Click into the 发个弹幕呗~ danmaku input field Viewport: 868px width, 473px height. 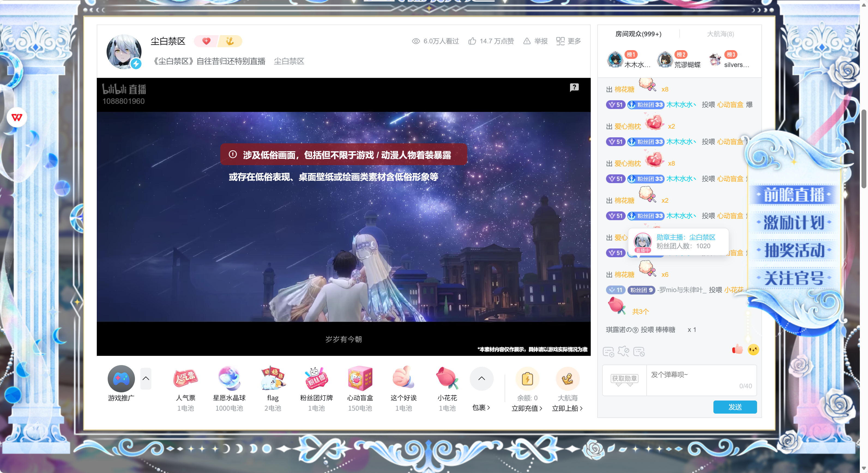[701, 380]
